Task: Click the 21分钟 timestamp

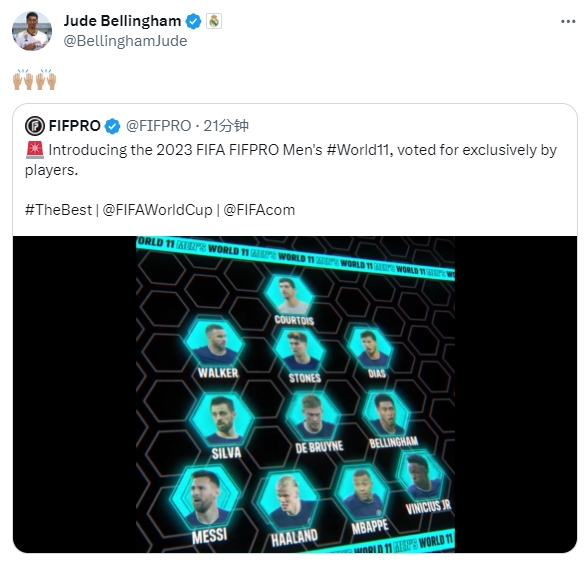Action: tap(226, 126)
